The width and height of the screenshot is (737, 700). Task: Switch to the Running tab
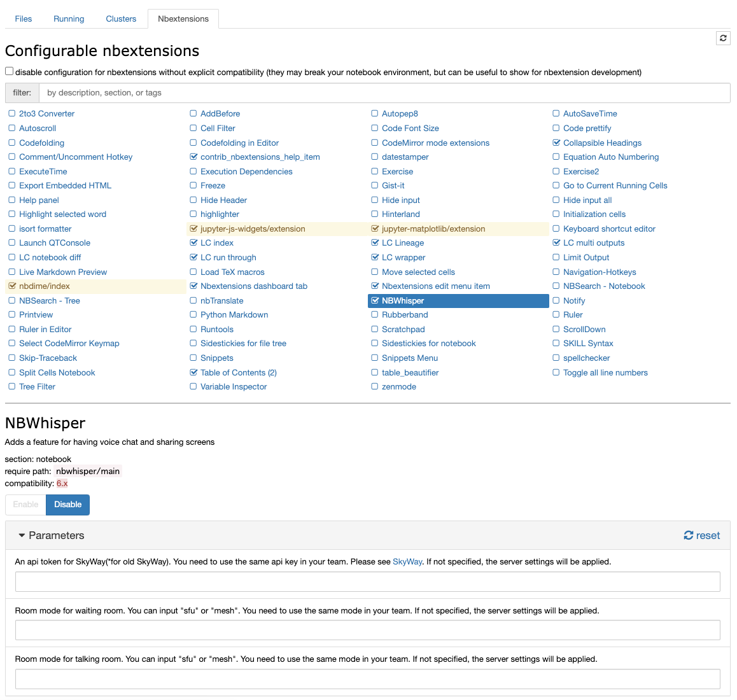(69, 19)
